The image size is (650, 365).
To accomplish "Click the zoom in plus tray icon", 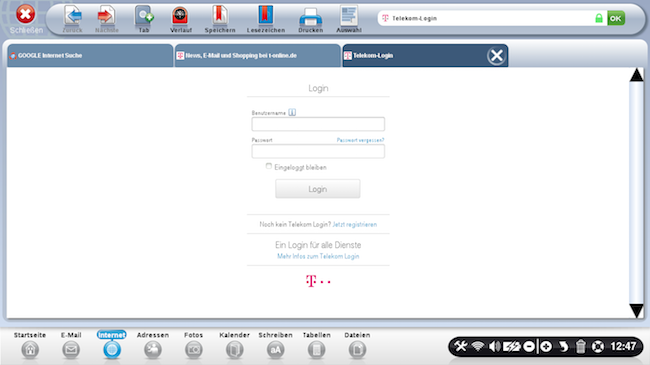I will tap(546, 346).
